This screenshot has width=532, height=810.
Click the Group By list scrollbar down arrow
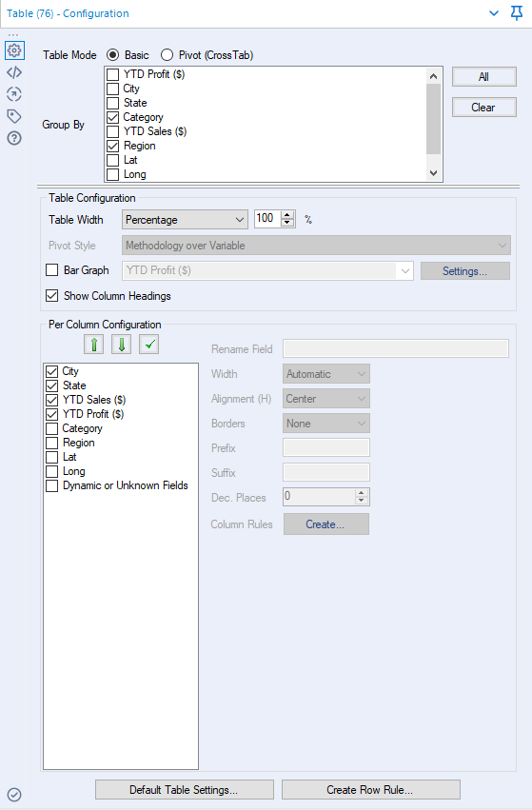pyautogui.click(x=433, y=173)
